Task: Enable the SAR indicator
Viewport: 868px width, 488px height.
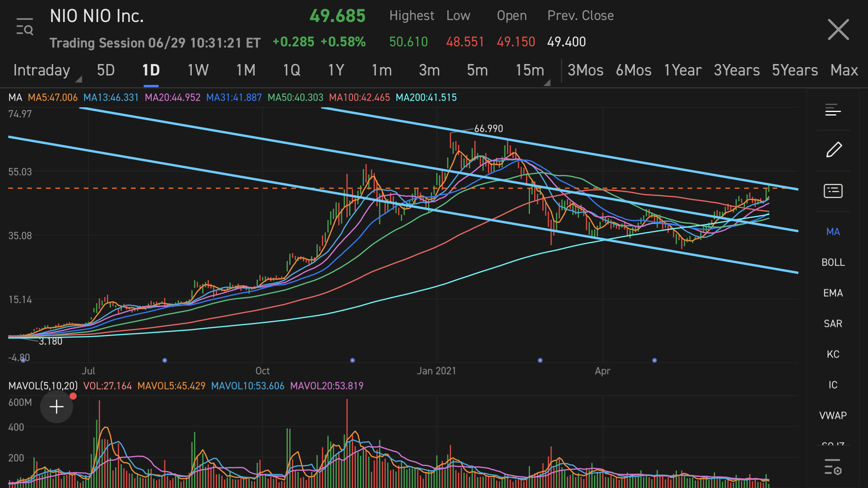Action: click(x=833, y=324)
